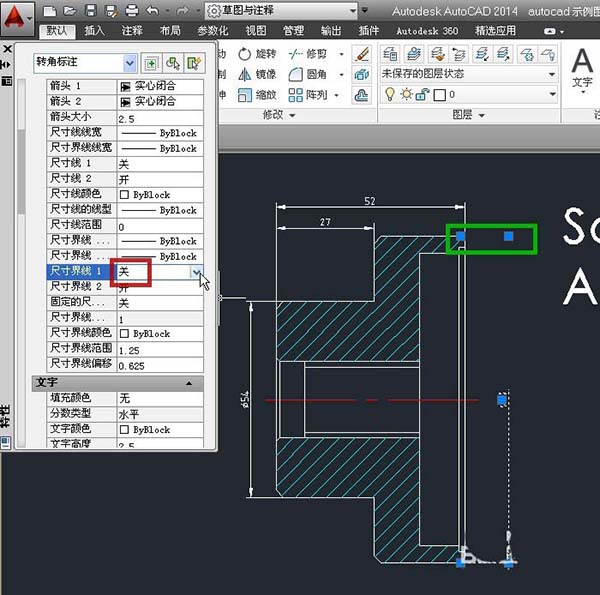Select the Scale (缩放) tool
The image size is (600, 595).
[x=257, y=95]
